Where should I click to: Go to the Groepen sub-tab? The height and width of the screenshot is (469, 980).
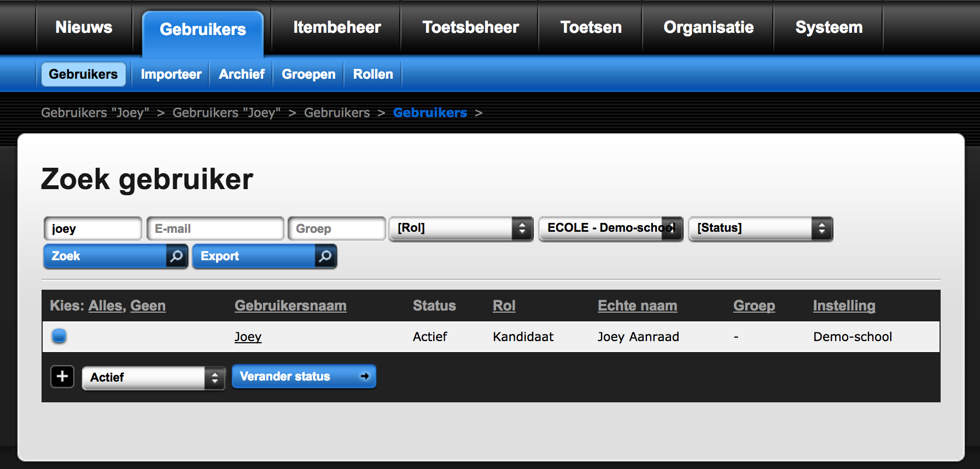[x=308, y=74]
